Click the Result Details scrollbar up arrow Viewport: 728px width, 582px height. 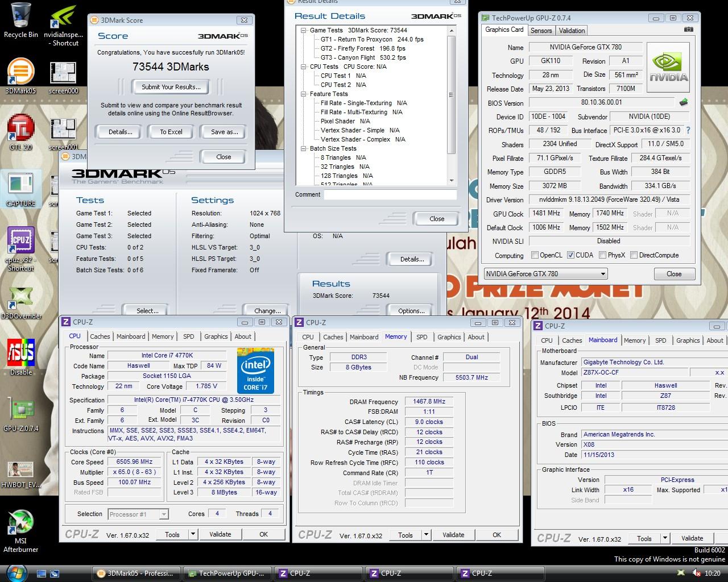coord(452,30)
